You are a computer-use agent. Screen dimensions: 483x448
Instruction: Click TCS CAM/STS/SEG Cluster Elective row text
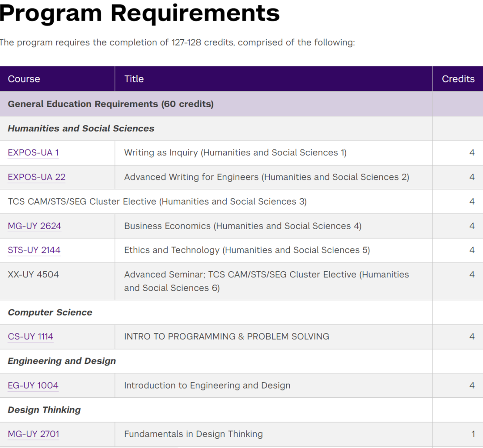(x=157, y=202)
